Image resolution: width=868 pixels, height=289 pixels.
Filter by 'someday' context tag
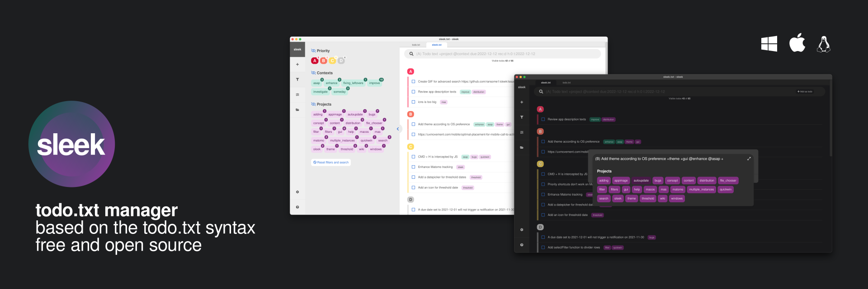point(340,92)
